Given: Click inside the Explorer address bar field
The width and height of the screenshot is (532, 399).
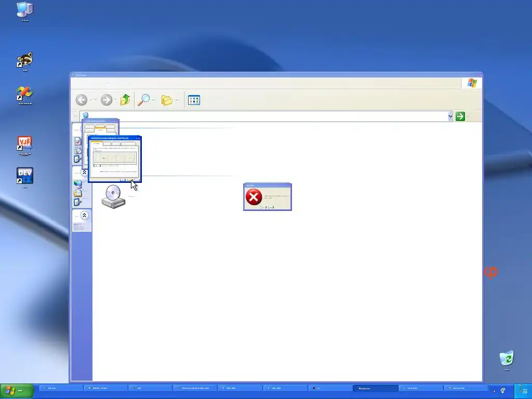Looking at the screenshot, I should point(264,116).
